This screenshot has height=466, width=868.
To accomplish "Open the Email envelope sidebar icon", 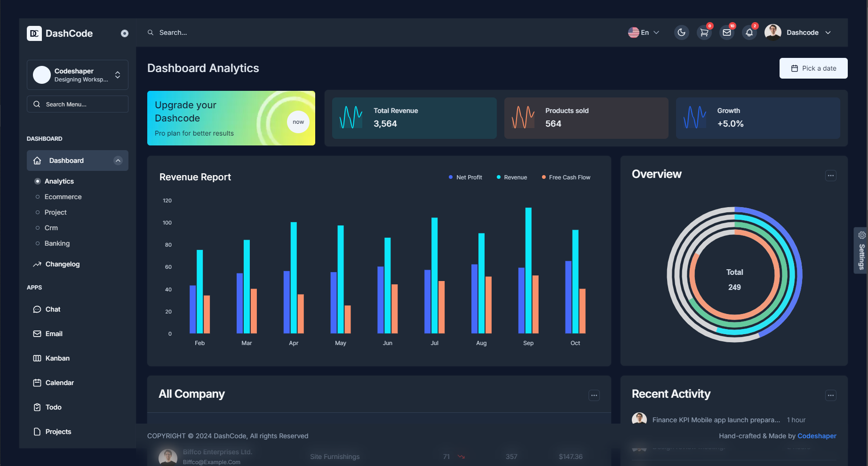I will coord(37,334).
